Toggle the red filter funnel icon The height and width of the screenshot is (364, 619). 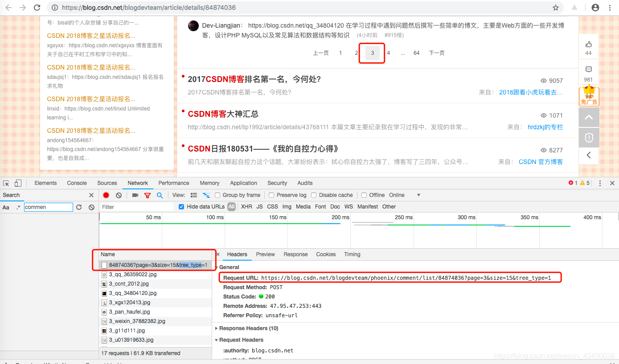pos(148,195)
